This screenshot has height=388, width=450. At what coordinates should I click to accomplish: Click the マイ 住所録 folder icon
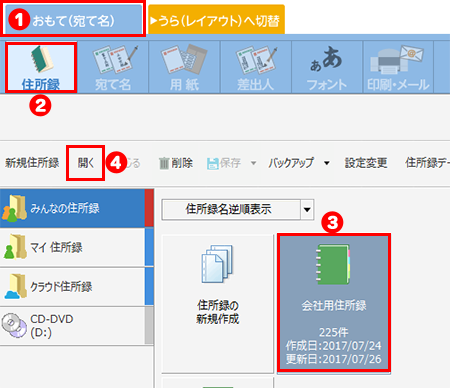[x=15, y=246]
